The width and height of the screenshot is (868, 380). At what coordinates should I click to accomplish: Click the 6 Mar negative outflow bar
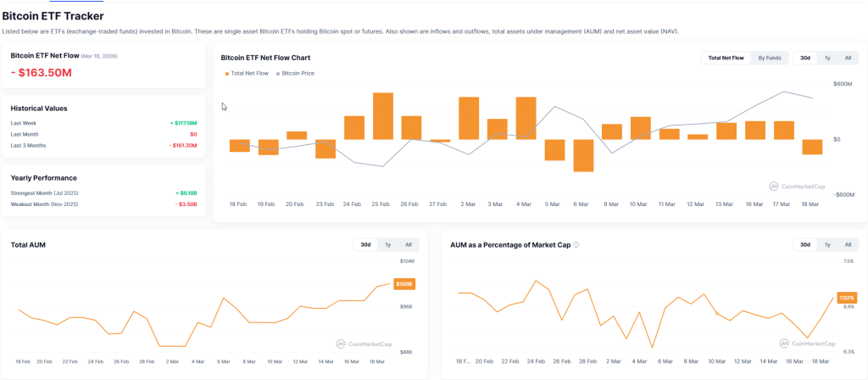[x=583, y=155]
